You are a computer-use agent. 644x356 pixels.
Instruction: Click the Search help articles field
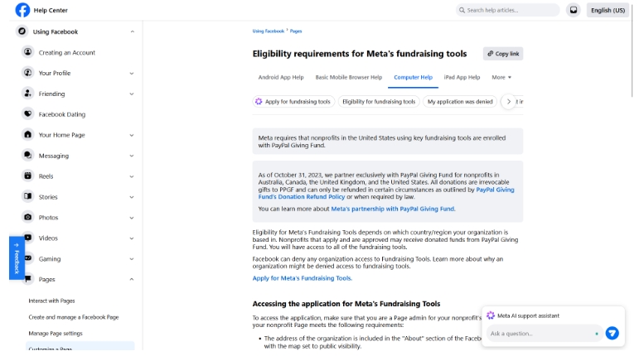[507, 10]
